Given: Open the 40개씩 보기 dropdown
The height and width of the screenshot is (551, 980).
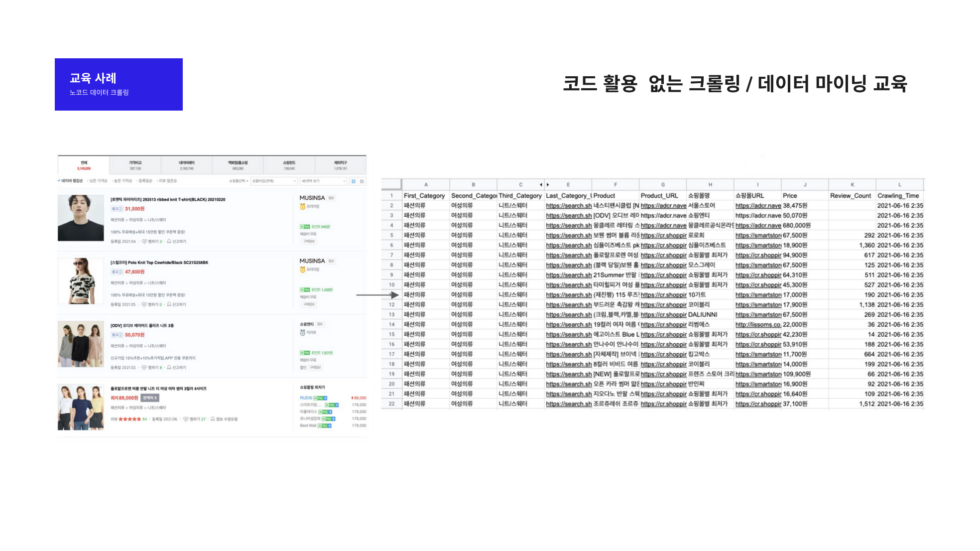Looking at the screenshot, I should [x=323, y=181].
